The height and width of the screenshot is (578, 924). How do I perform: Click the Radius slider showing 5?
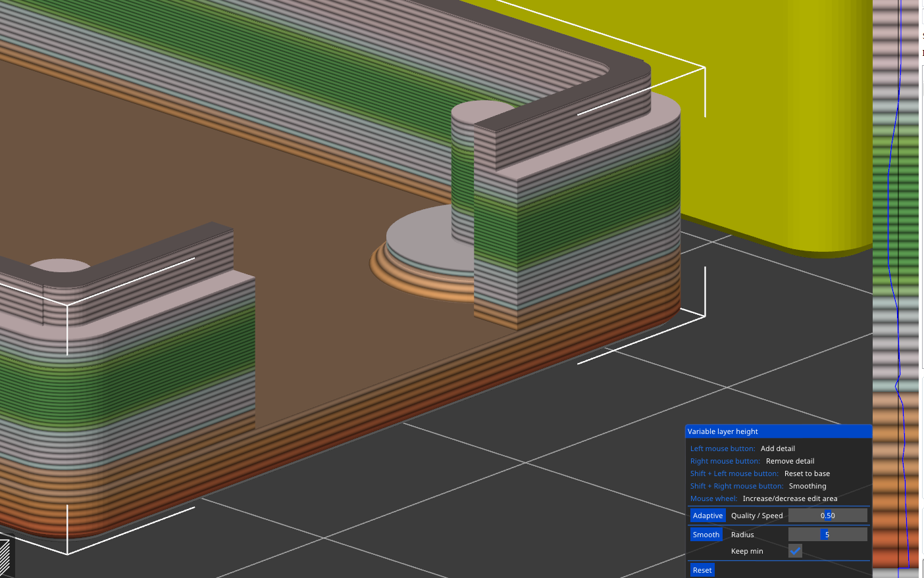(827, 535)
